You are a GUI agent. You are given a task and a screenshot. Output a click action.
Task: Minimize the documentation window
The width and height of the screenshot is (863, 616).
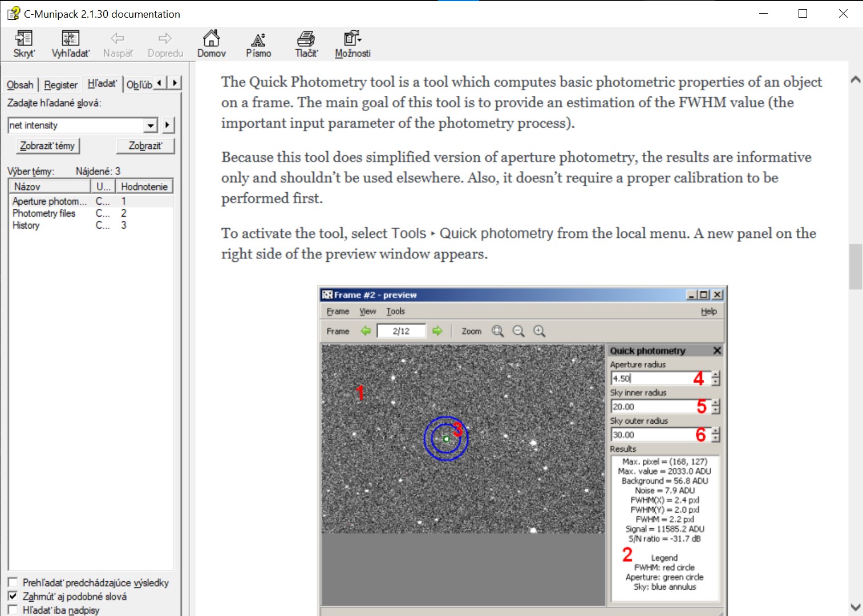click(x=764, y=14)
